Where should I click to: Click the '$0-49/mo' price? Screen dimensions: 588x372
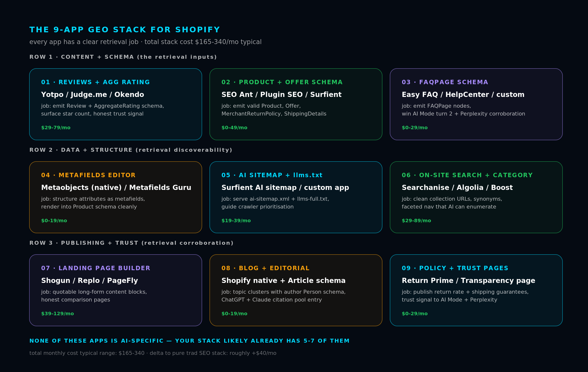coord(234,128)
